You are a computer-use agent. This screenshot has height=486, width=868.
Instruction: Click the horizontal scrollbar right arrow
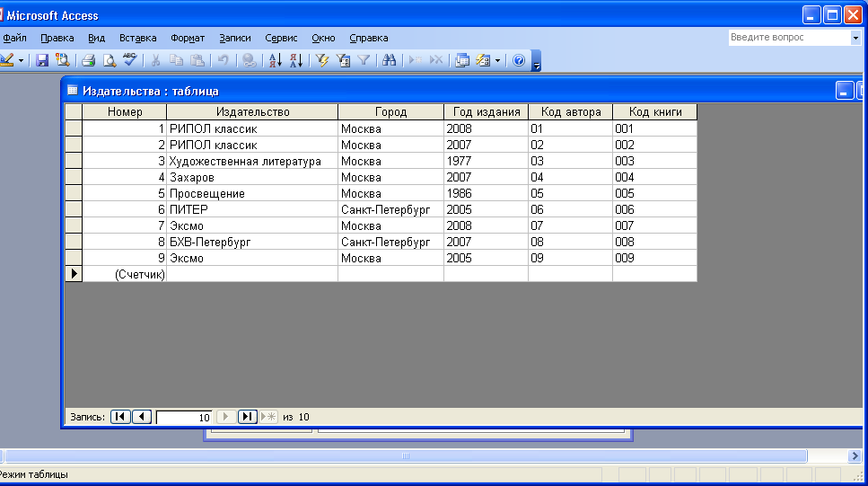(855, 456)
